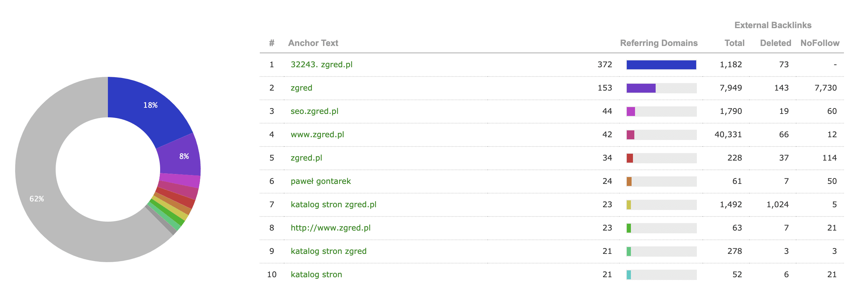Viewport: 868px width, 293px height.
Task: Click the 40,331 total backlinks value
Action: click(728, 134)
